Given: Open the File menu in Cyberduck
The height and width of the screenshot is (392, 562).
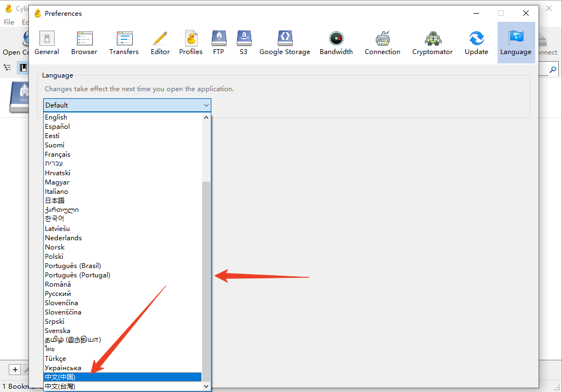Looking at the screenshot, I should coord(9,22).
